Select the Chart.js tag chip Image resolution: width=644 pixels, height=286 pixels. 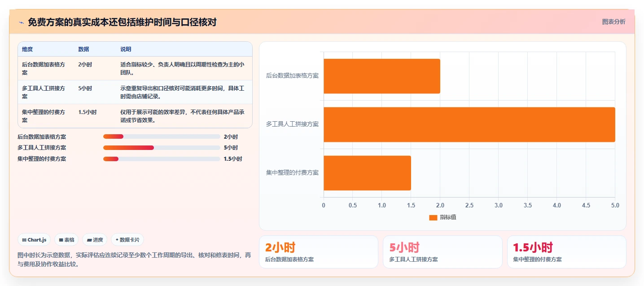34,240
